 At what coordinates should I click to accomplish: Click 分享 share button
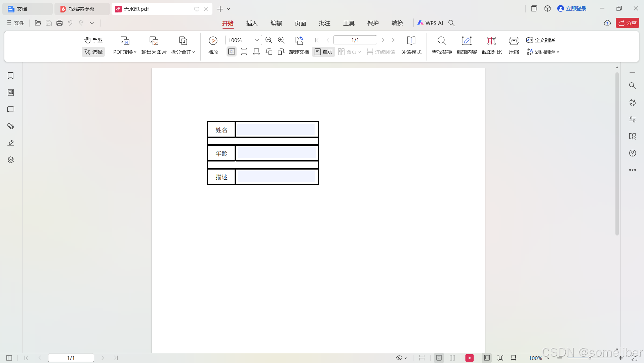point(627,23)
